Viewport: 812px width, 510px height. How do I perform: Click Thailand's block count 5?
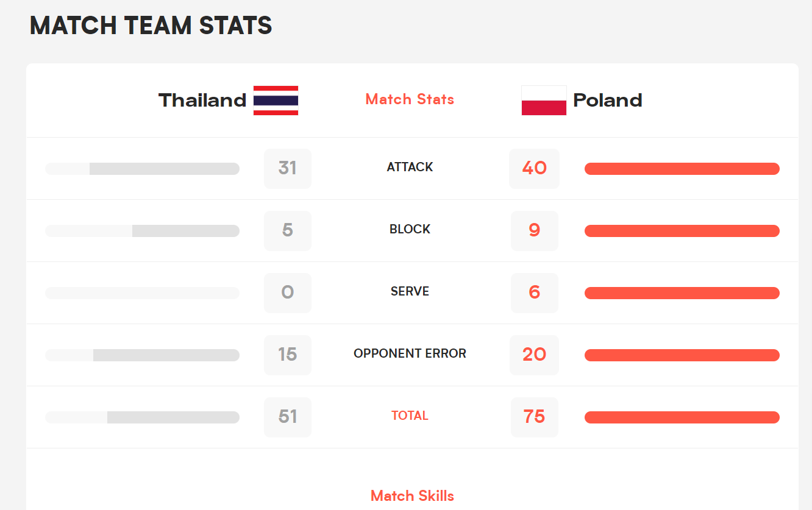point(288,230)
